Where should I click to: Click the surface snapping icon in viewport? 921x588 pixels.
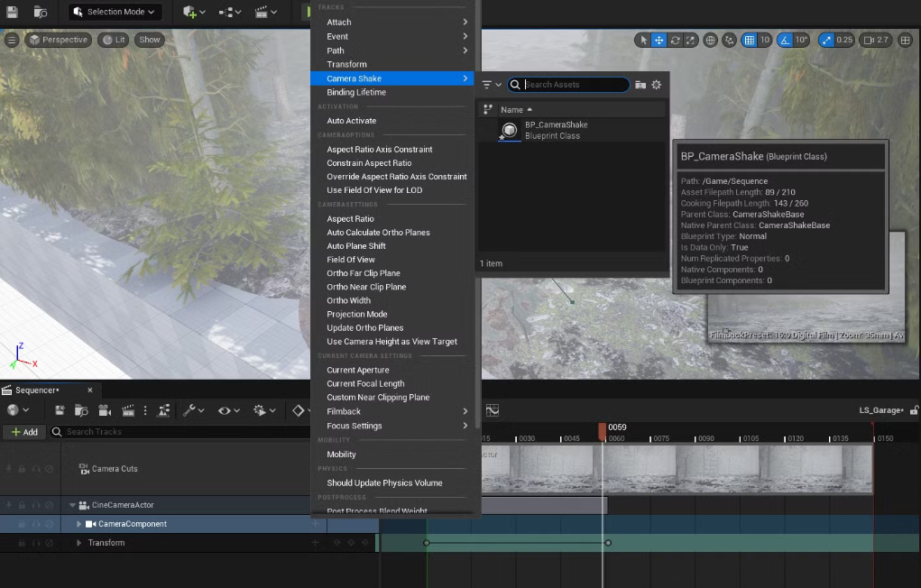coord(729,40)
